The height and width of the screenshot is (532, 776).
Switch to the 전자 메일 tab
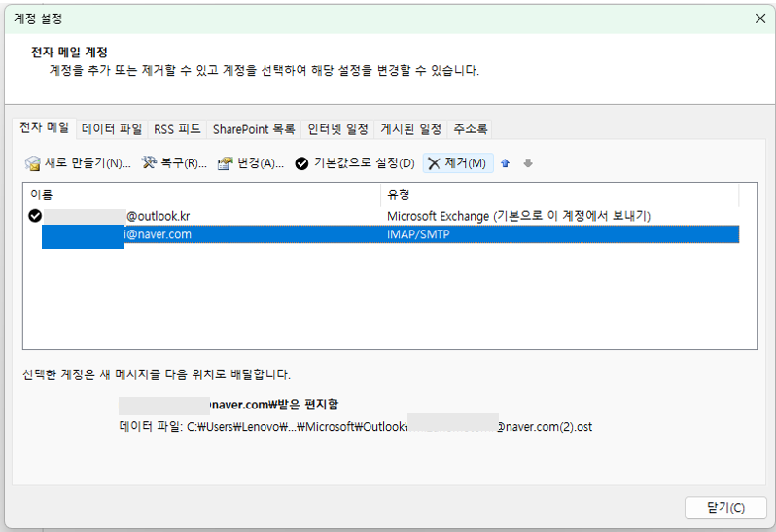pos(44,127)
